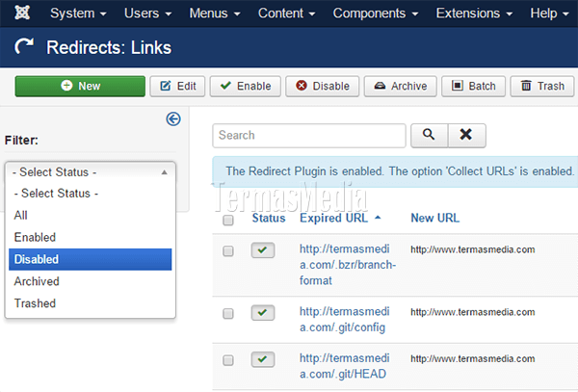
Task: Click the Redirects: Links page title
Action: click(109, 47)
